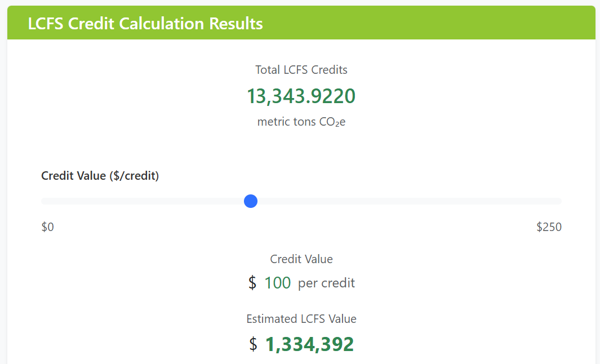600x364 pixels.
Task: Click the $250 maximum slider label
Action: (x=549, y=227)
